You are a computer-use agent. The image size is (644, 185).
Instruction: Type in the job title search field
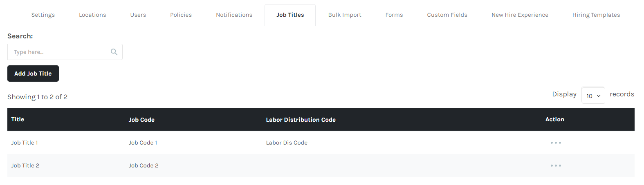[59, 52]
